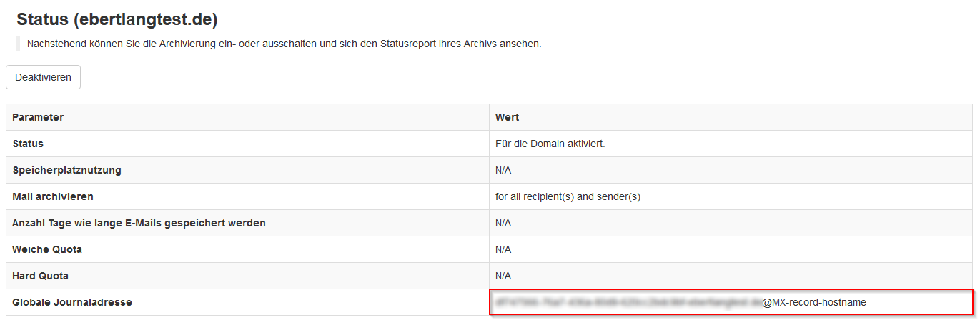
Task: Select the Speicherplatznutzung row label
Action: (66, 170)
